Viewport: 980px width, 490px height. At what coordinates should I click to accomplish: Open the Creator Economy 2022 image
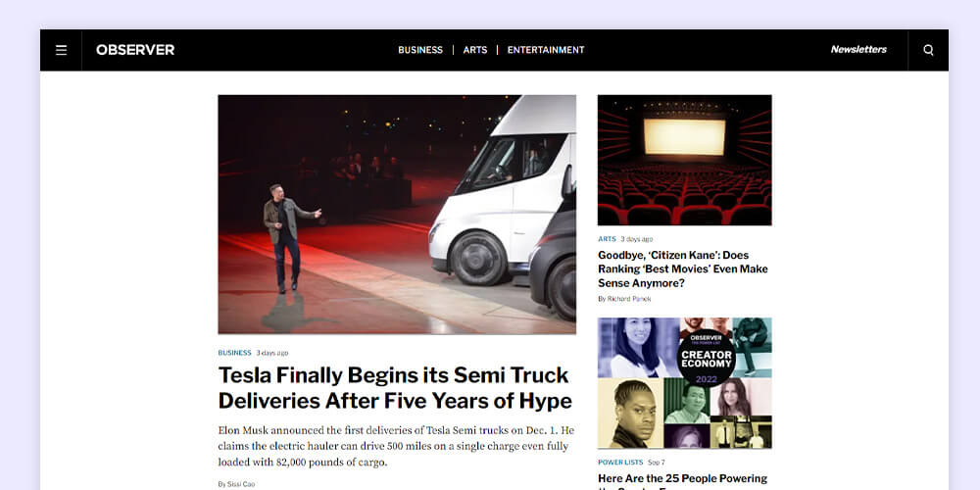tap(684, 383)
